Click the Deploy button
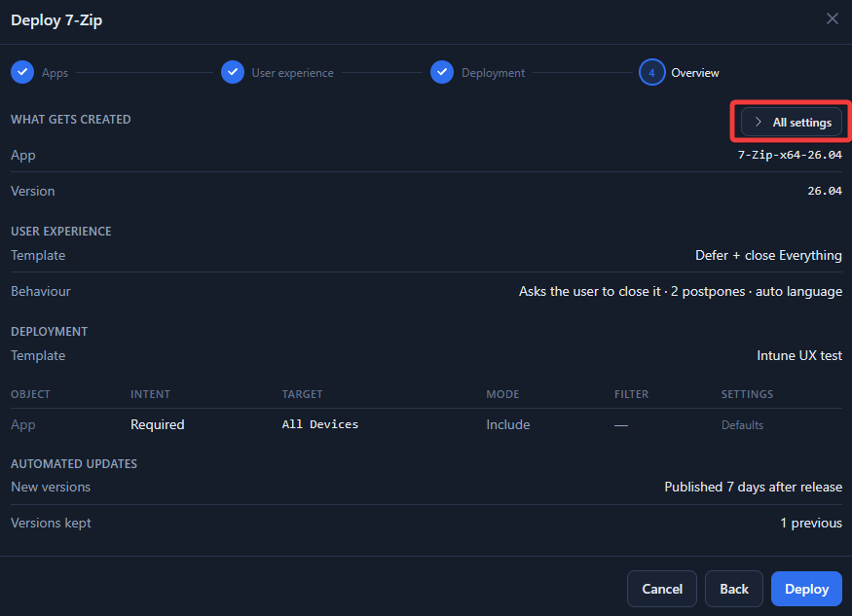This screenshot has height=616, width=852. [x=806, y=589]
